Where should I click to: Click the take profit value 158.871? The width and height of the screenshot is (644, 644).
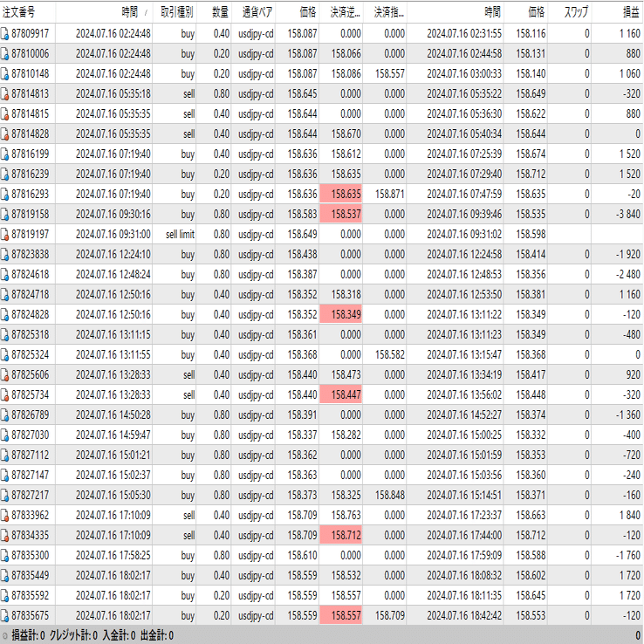(x=390, y=195)
